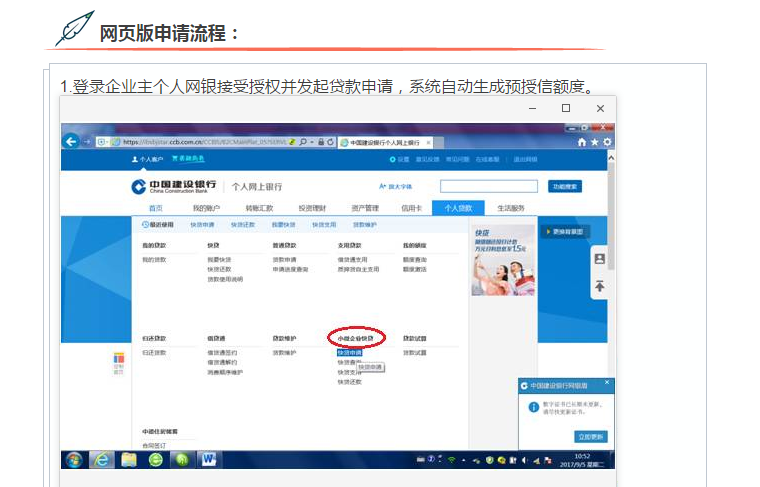Click the back-to-top arrow icon on sidebar
The height and width of the screenshot is (487, 760).
pyautogui.click(x=600, y=286)
